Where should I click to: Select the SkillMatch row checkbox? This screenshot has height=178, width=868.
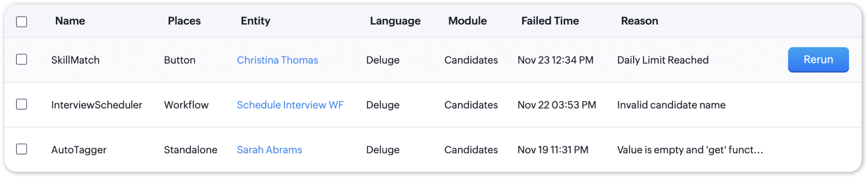22,59
